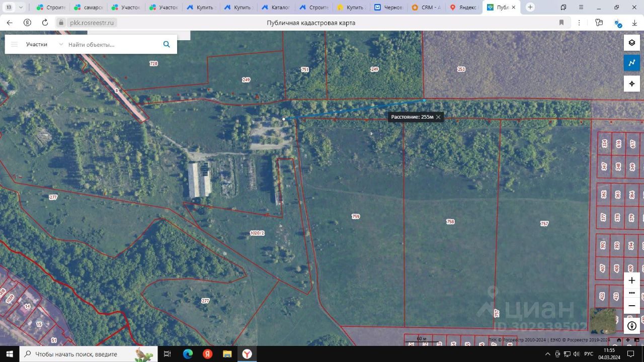Screen dimensions: 644x362
Task: Open the map layers panel
Action: (632, 43)
